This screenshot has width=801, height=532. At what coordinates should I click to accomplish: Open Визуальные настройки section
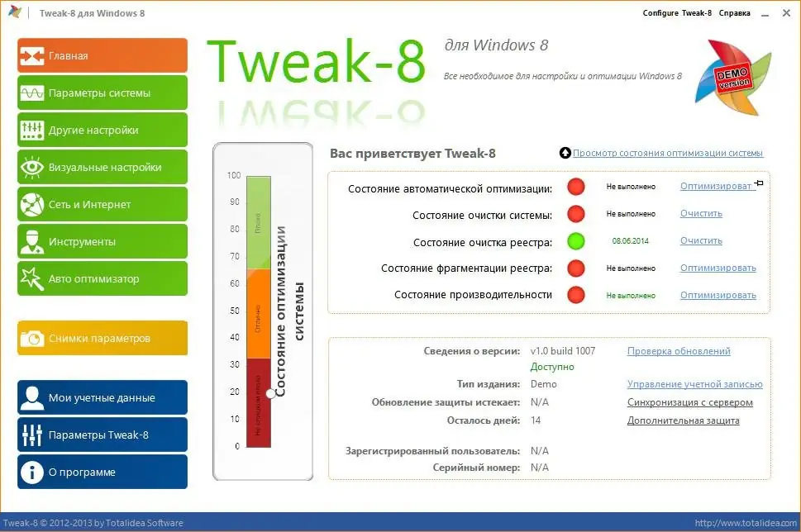click(103, 167)
